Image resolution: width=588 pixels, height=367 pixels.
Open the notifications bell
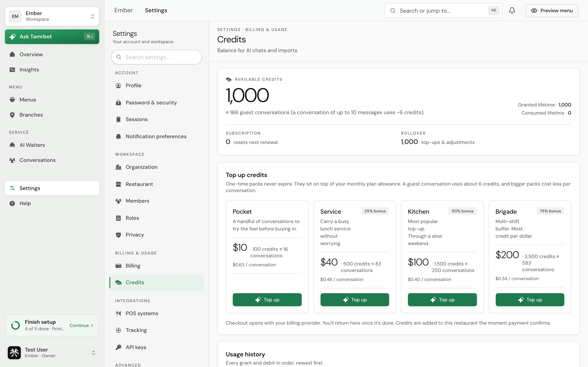pos(512,10)
